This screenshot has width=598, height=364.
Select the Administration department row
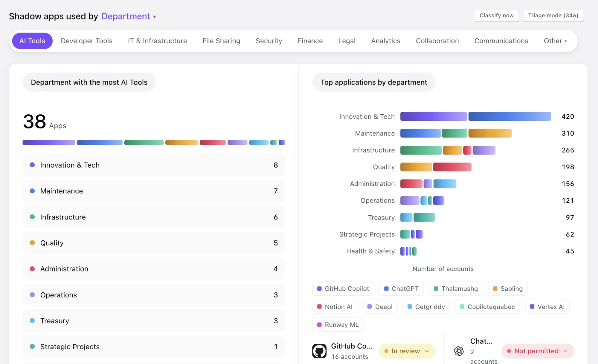(x=154, y=269)
